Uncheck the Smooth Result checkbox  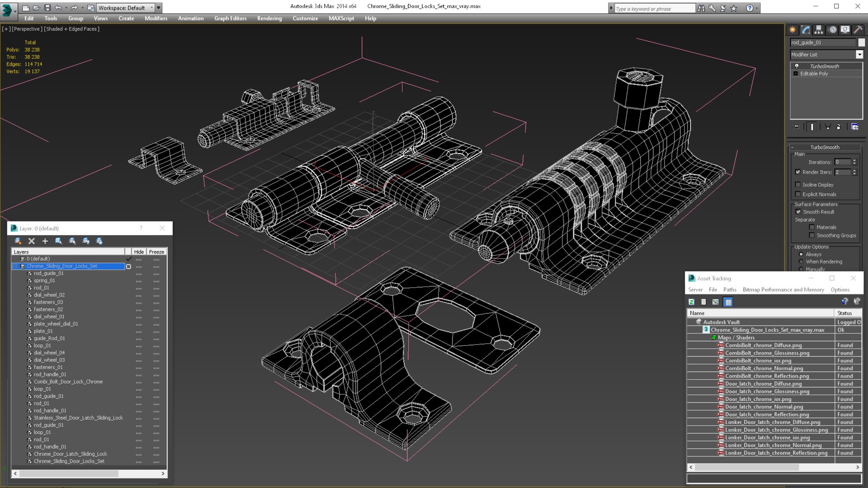[x=798, y=211]
